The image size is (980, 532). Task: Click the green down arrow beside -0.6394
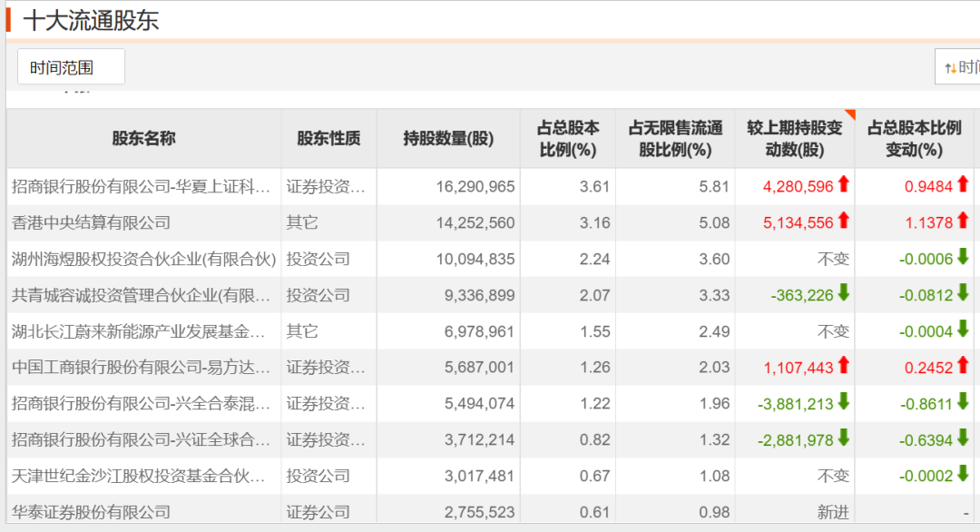[x=963, y=438]
